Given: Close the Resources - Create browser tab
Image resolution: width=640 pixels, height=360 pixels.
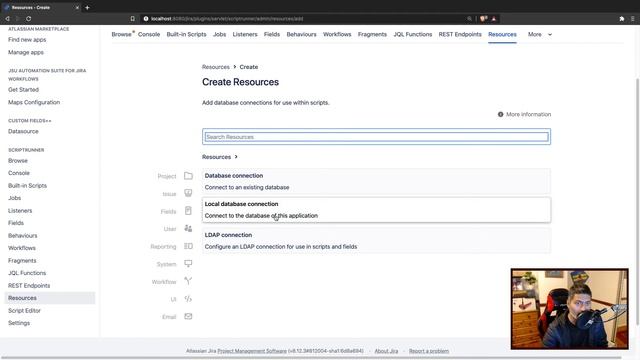Looking at the screenshot, I should pos(77,7).
